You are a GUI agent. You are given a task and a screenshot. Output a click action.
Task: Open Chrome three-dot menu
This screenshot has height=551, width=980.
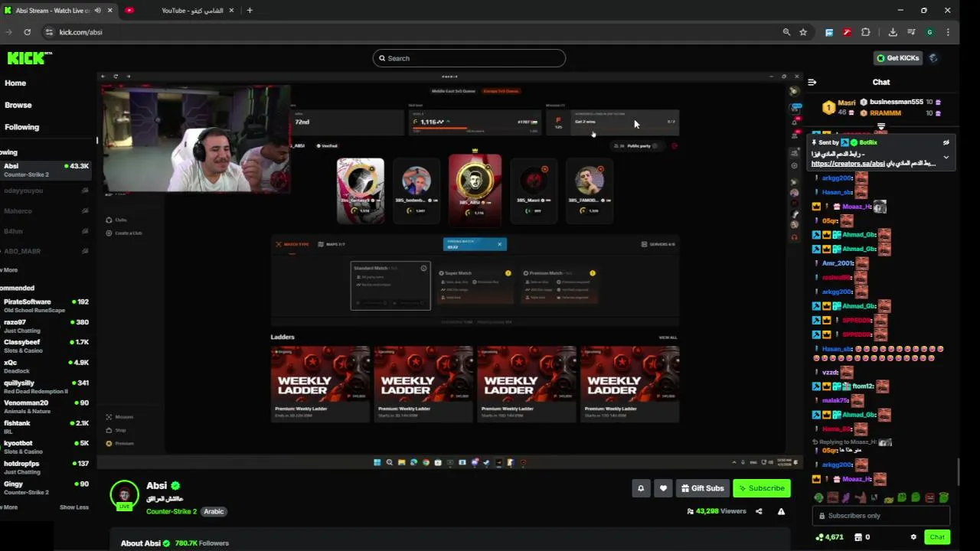click(948, 32)
